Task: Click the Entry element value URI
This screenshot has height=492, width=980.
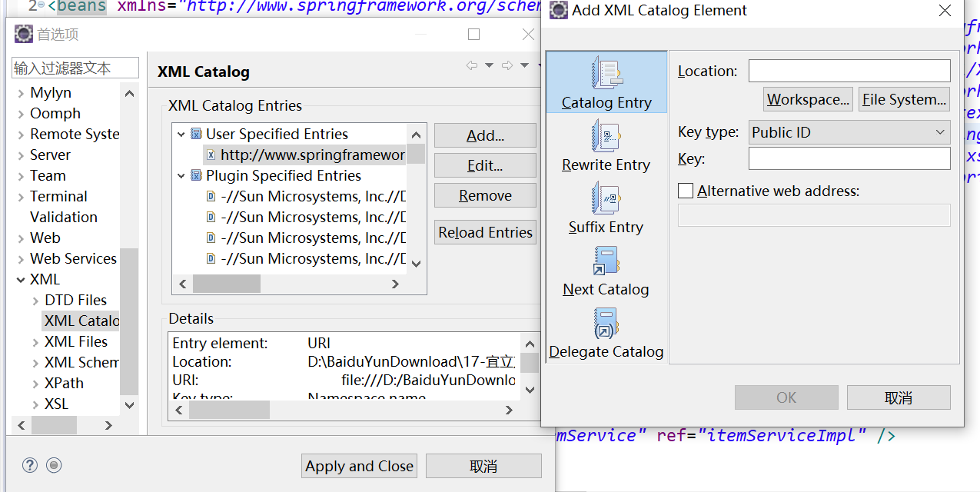Action: (319, 343)
